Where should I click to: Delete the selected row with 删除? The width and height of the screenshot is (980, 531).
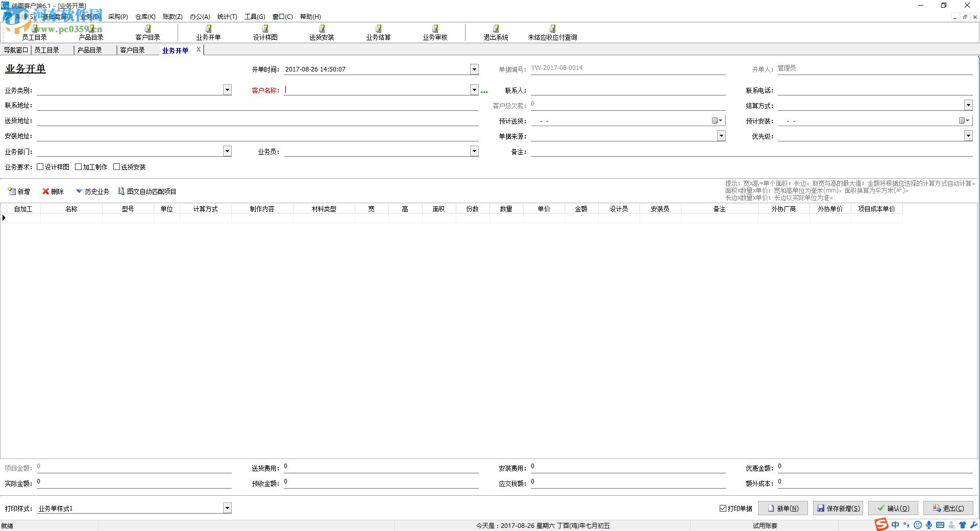53,191
